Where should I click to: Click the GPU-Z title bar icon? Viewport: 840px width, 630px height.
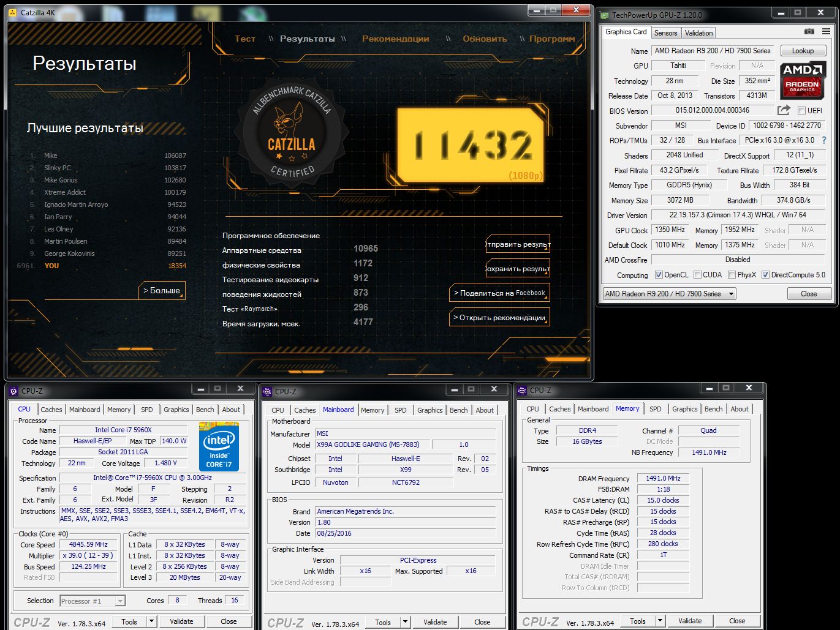tap(605, 15)
